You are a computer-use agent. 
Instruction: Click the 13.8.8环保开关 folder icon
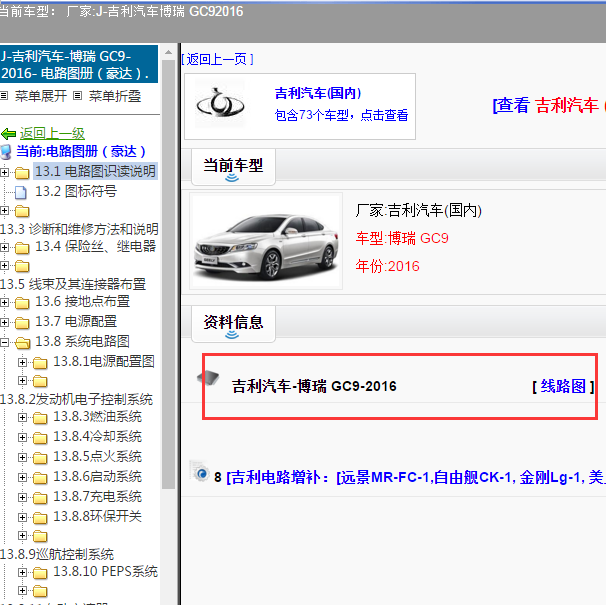pos(40,518)
